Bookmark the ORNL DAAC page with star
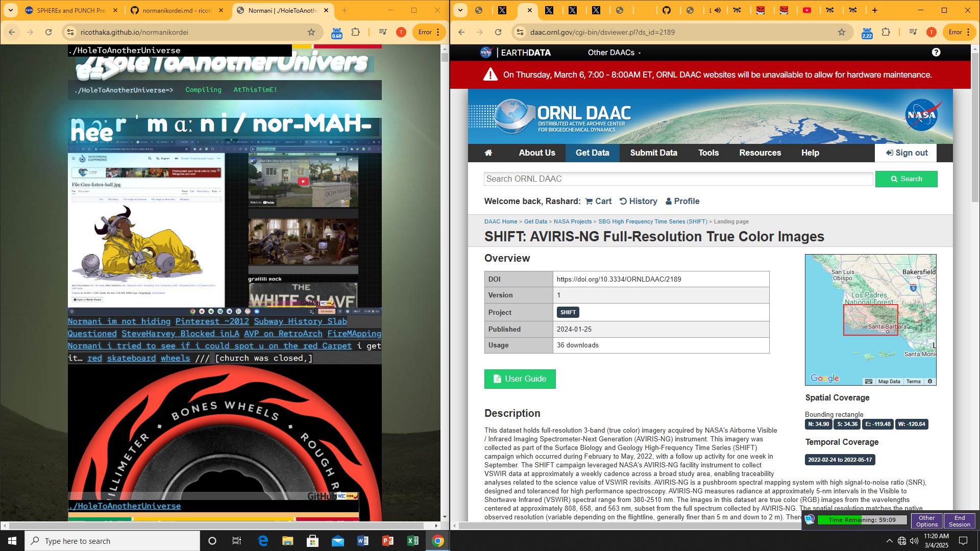The image size is (980, 551). tap(842, 32)
